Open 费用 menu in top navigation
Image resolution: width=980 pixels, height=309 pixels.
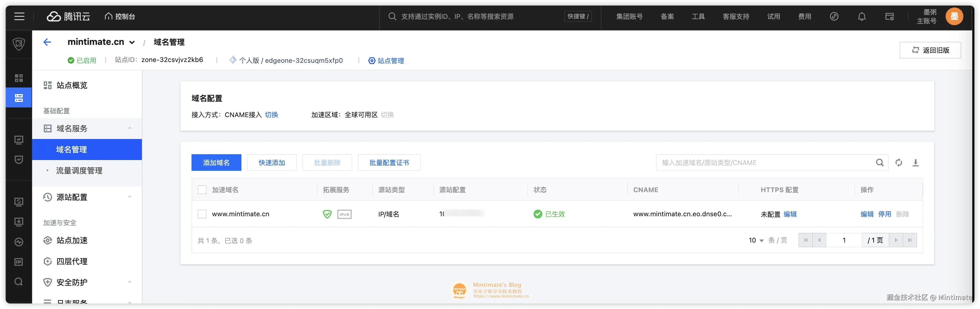[x=805, y=16]
